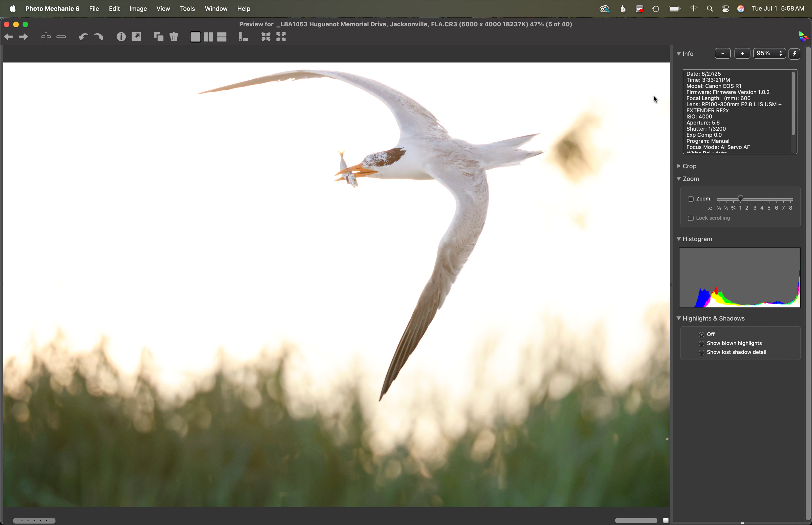This screenshot has width=812, height=525.
Task: Open the 95% size dropdown
Action: click(x=769, y=54)
